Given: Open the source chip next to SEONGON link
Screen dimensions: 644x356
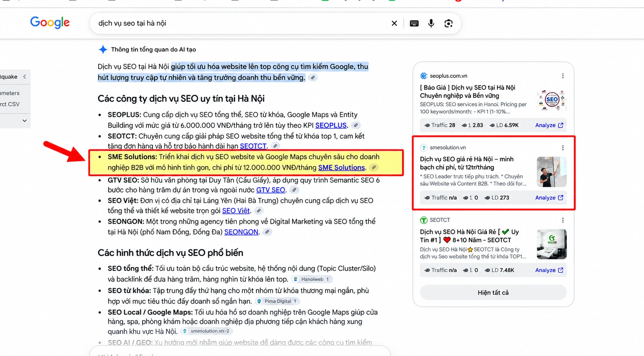Looking at the screenshot, I should 267,232.
